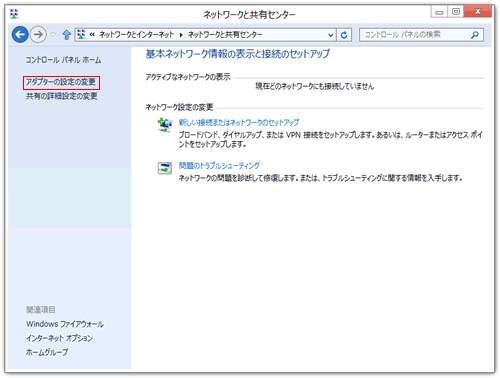500x378 pixels.
Task: Click the new connection setup icon
Action: 165,125
